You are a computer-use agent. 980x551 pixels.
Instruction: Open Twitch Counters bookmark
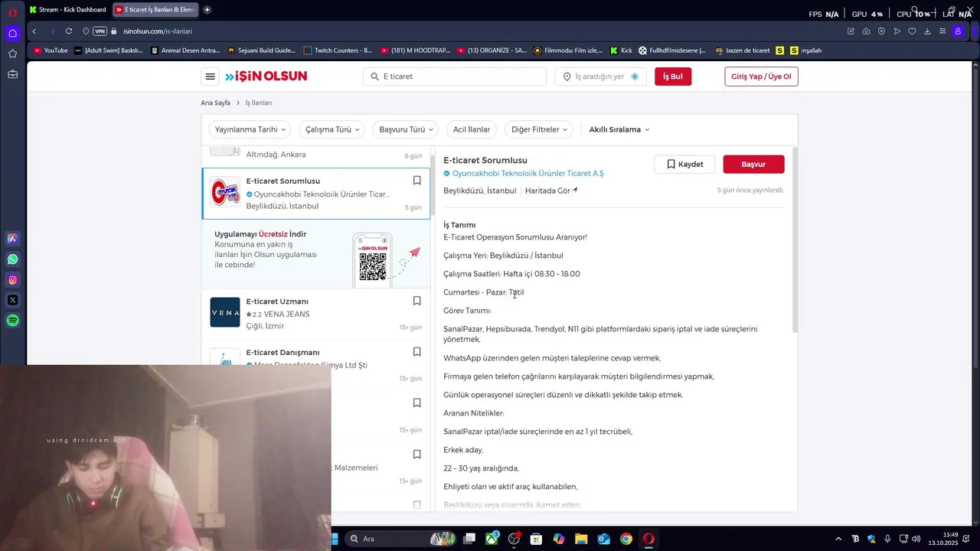(x=338, y=51)
